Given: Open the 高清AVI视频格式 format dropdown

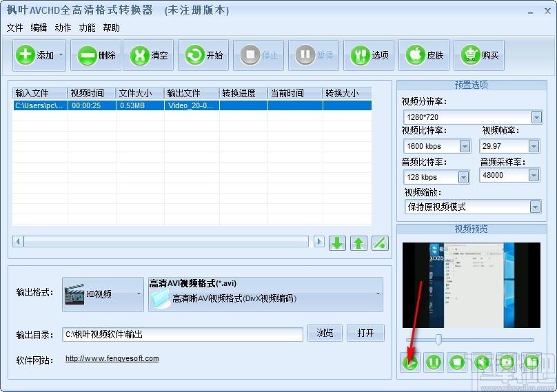Looking at the screenshot, I should coord(265,294).
